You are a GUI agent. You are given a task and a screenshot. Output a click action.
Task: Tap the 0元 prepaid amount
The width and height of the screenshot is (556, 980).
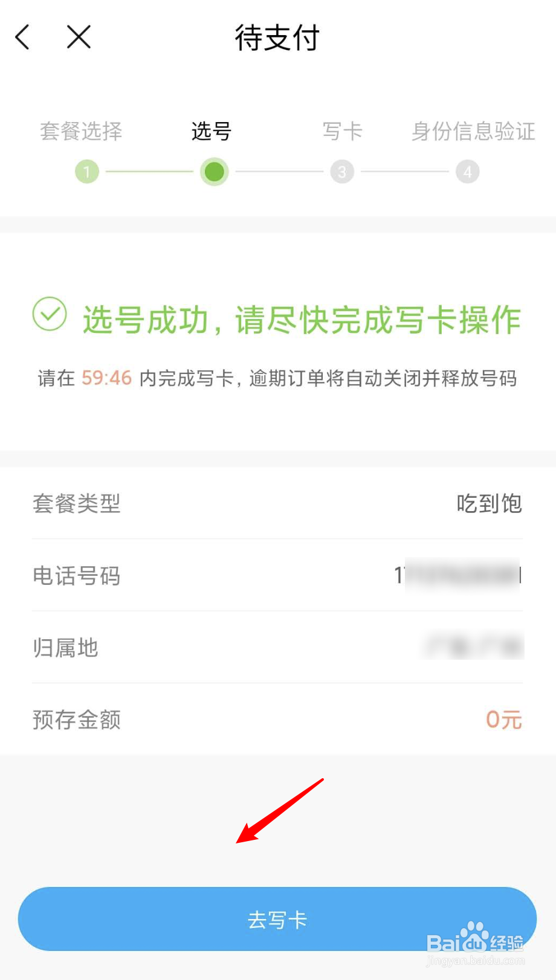point(503,720)
